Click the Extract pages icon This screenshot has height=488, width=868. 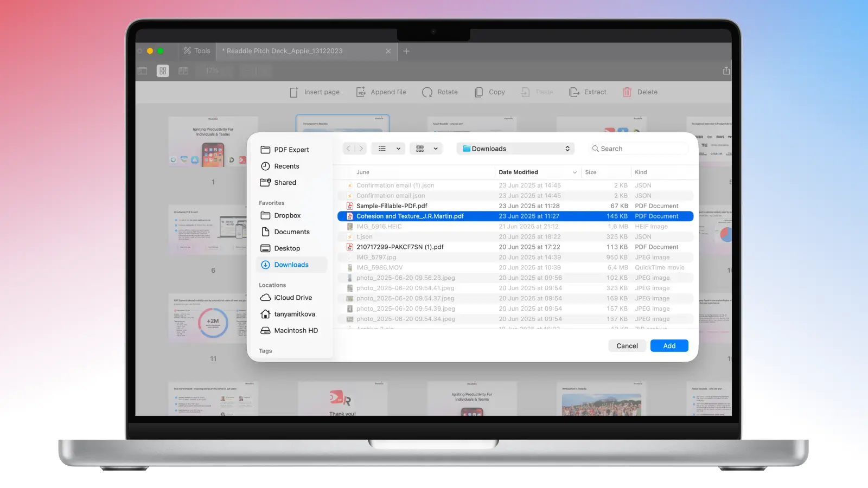[574, 92]
